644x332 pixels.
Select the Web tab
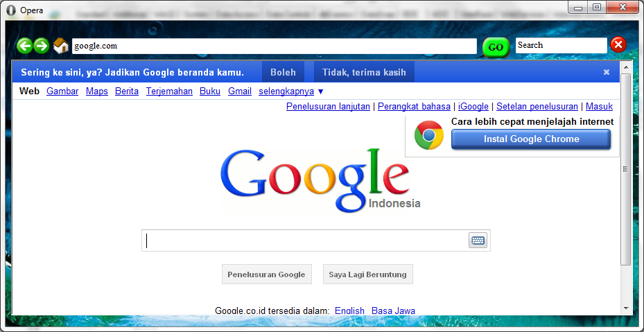pos(29,91)
